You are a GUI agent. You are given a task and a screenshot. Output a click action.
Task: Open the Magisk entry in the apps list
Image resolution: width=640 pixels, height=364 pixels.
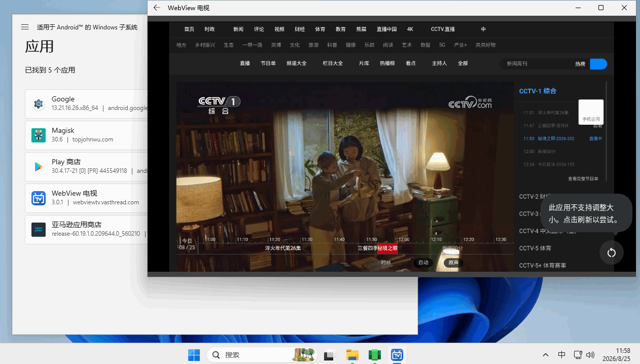point(86,135)
